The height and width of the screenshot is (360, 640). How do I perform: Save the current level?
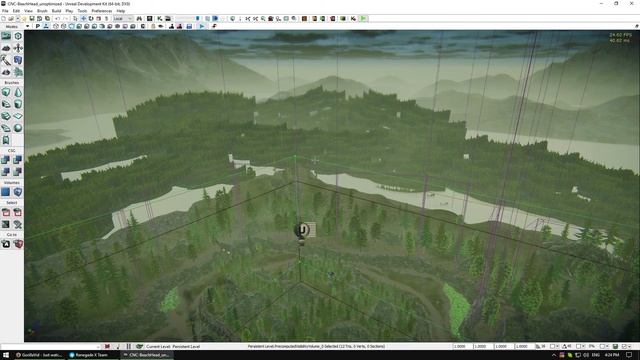coord(32,19)
